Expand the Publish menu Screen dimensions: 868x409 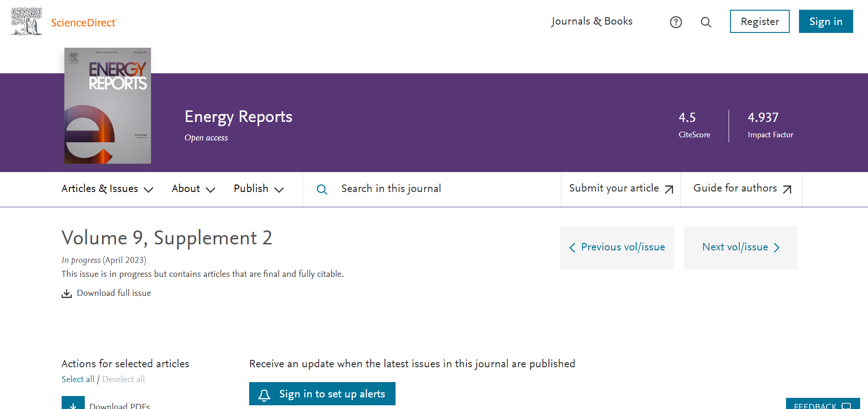click(x=258, y=189)
